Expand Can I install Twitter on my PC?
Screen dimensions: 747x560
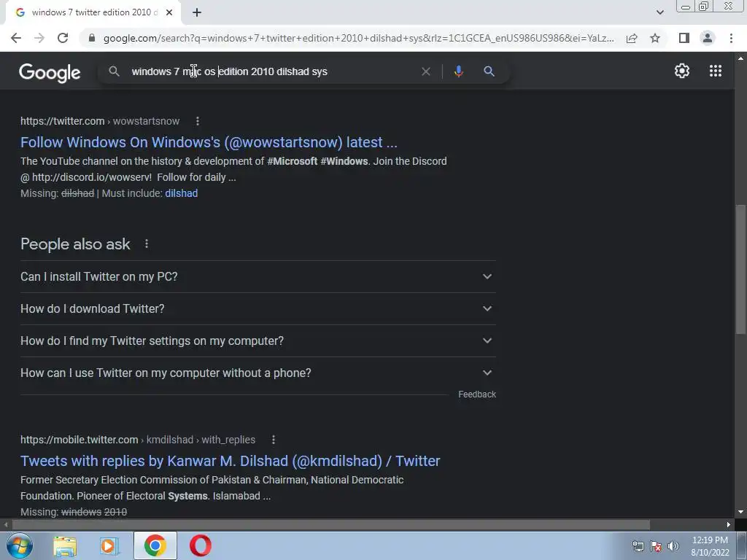(258, 276)
